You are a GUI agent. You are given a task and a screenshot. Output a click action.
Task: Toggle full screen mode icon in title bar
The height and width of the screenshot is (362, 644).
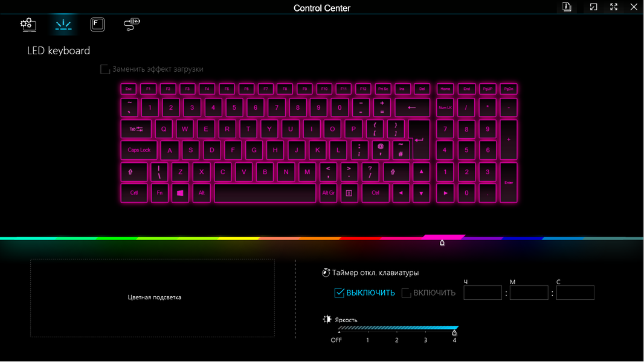point(614,7)
